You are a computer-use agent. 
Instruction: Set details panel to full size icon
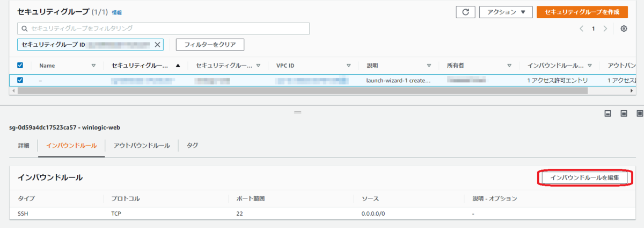click(639, 113)
